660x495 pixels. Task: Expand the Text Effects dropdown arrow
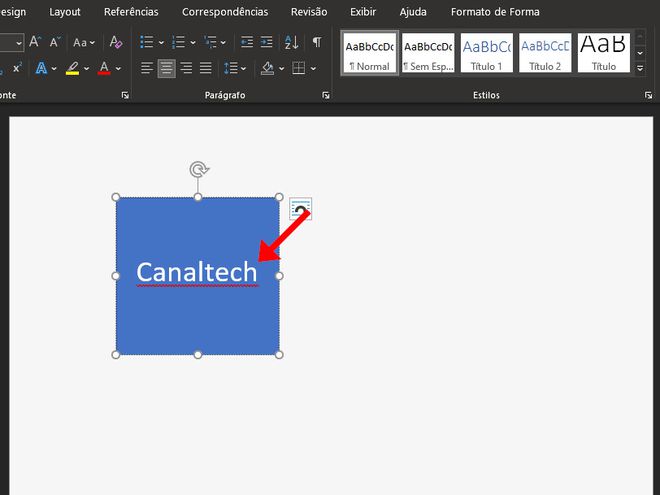(x=54, y=68)
